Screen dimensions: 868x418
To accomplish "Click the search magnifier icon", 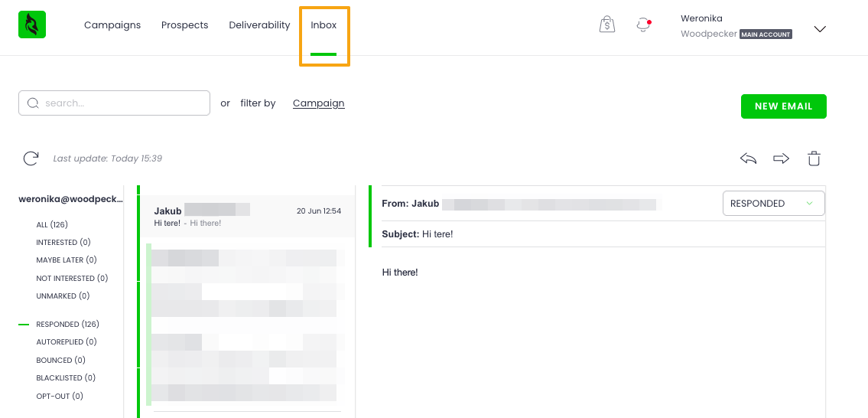I will [33, 103].
